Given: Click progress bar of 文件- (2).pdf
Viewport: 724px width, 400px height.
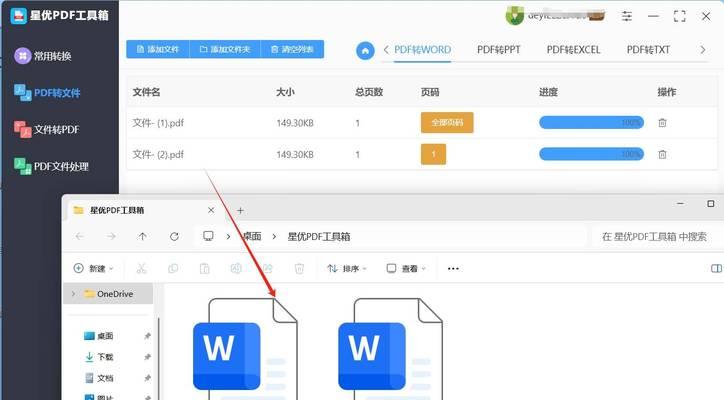Looking at the screenshot, I should [x=591, y=154].
